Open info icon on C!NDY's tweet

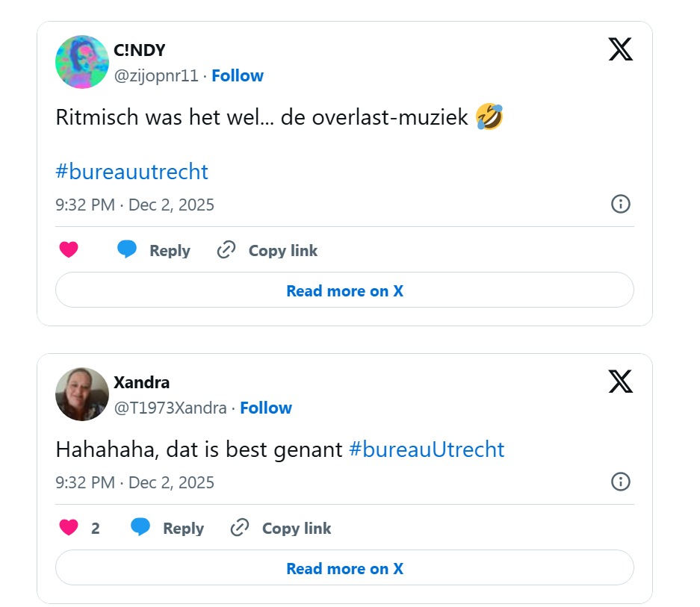click(621, 204)
